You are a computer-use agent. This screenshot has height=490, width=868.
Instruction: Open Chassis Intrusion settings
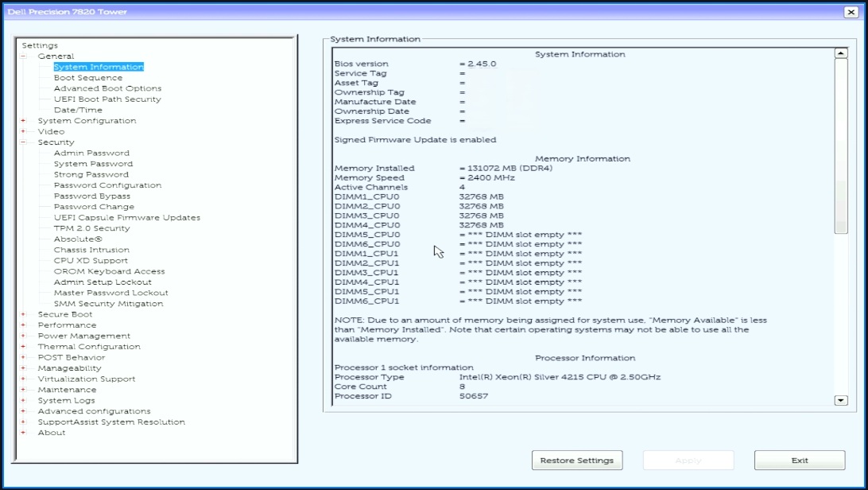tap(91, 250)
